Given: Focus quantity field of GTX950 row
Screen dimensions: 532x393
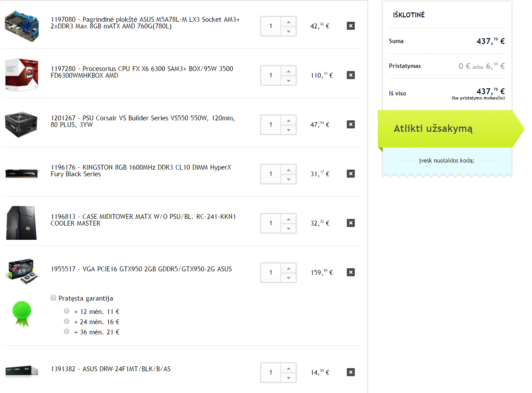Looking at the screenshot, I should (271, 272).
